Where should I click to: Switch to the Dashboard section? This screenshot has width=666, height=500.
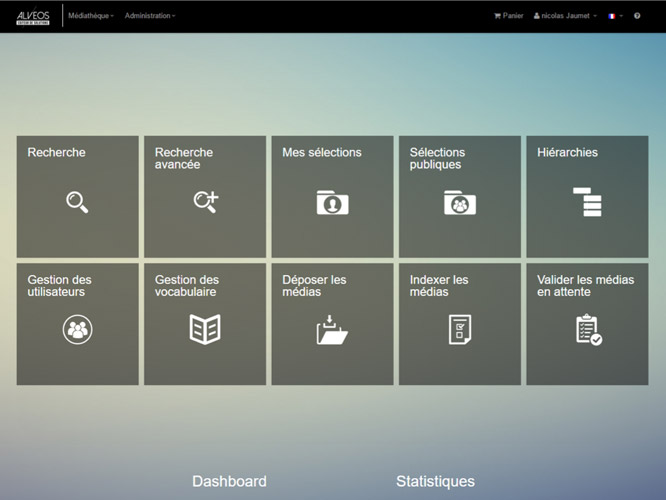click(x=229, y=481)
